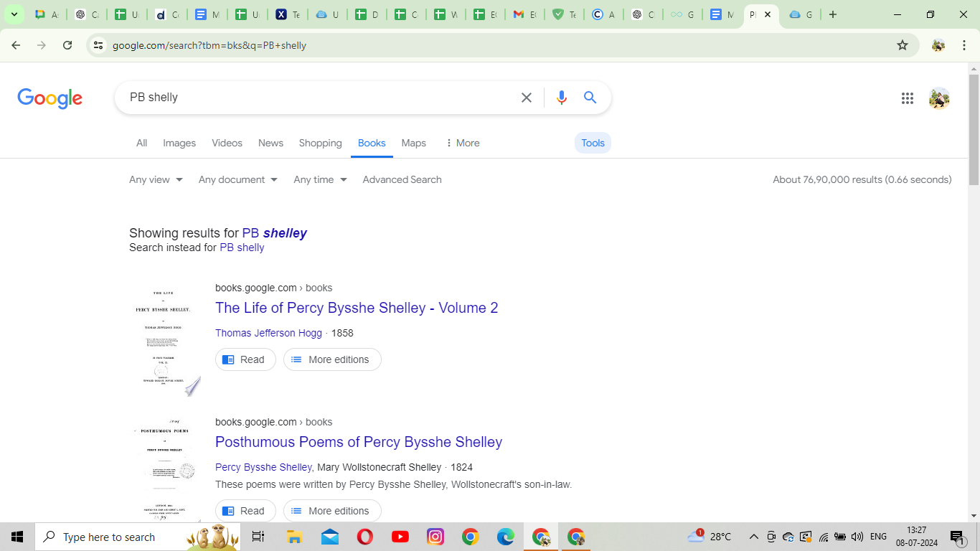Click the Chrome profile avatar in the toolbar
This screenshot has width=980, height=551.
coord(938,45)
